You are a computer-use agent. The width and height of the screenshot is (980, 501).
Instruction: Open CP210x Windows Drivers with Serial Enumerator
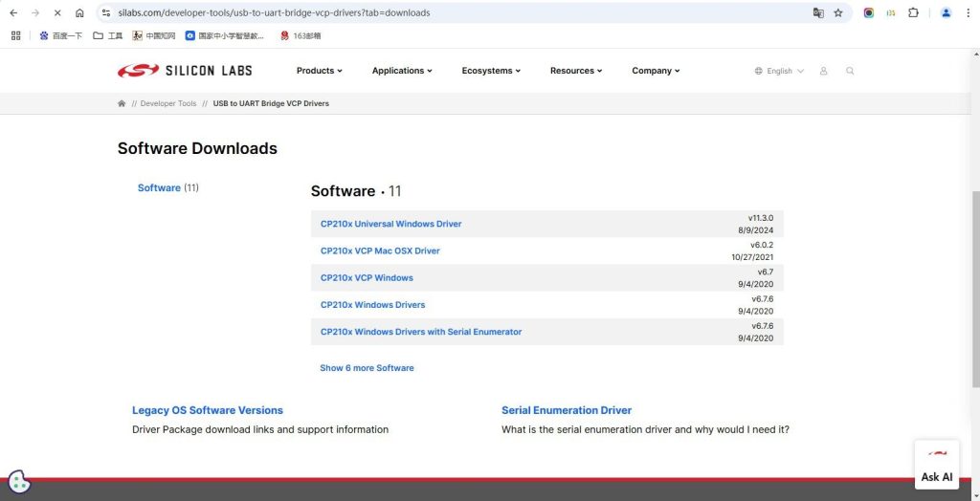point(421,332)
